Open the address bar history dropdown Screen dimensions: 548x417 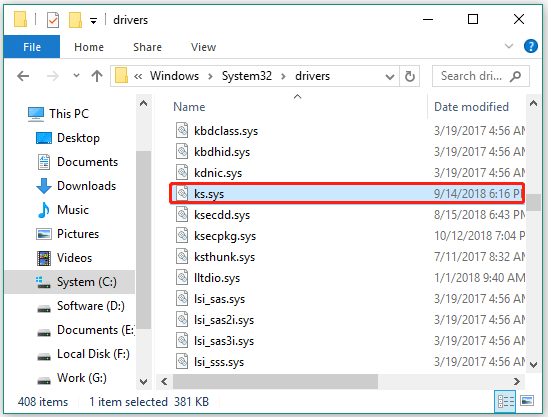[x=390, y=76]
